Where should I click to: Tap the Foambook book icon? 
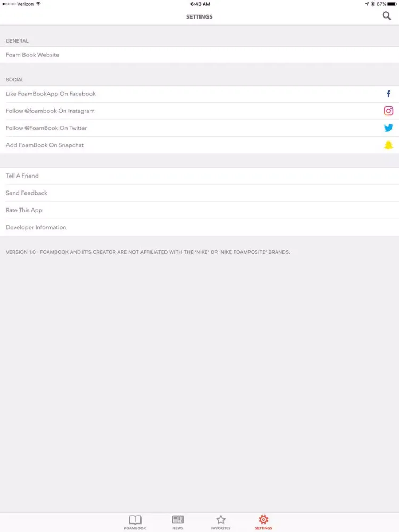(x=135, y=520)
